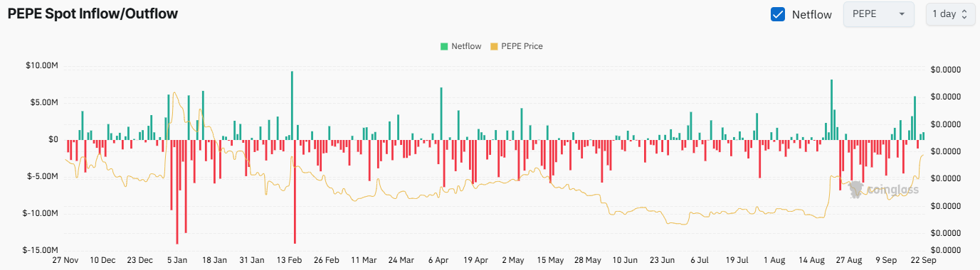Click the $-5.00M y-axis label

[x=43, y=176]
